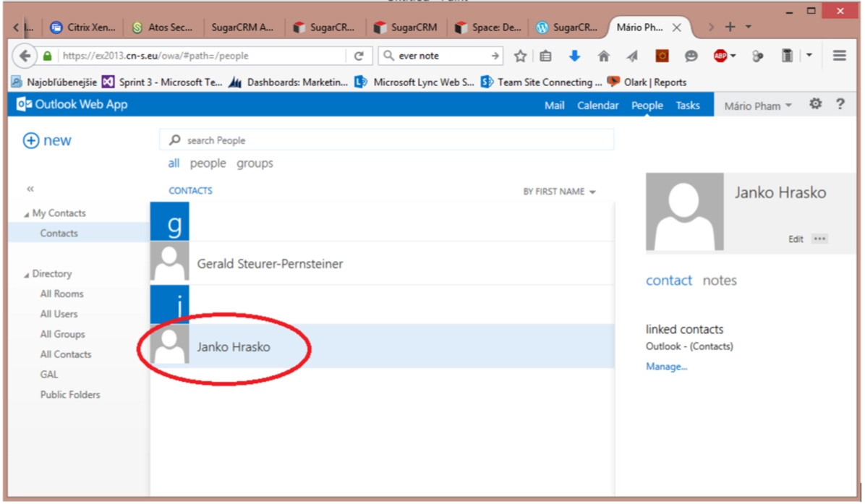Viewport: 865px width, 504px height.
Task: Click the search People input field
Action: [x=387, y=140]
